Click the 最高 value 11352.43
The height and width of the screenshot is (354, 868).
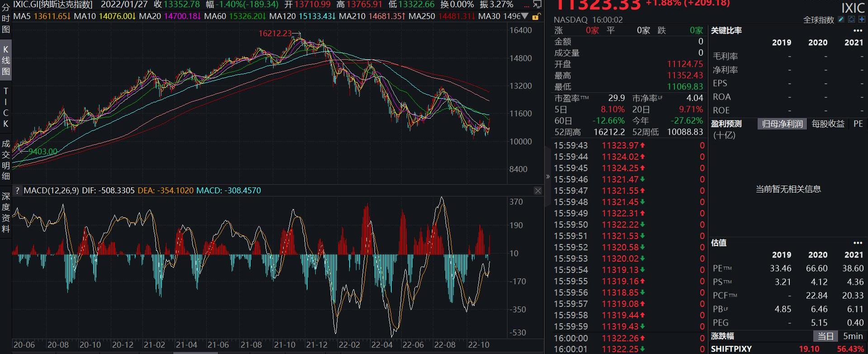[x=685, y=76]
